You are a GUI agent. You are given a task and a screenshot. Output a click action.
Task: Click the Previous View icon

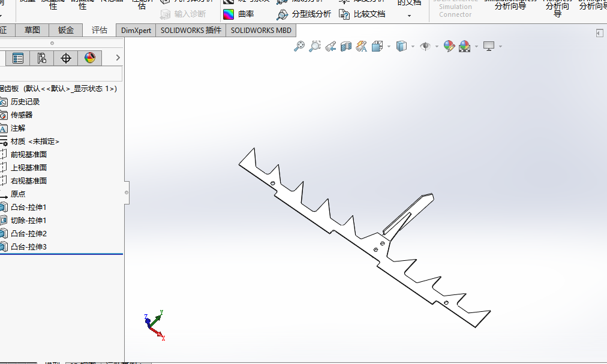[x=330, y=46]
